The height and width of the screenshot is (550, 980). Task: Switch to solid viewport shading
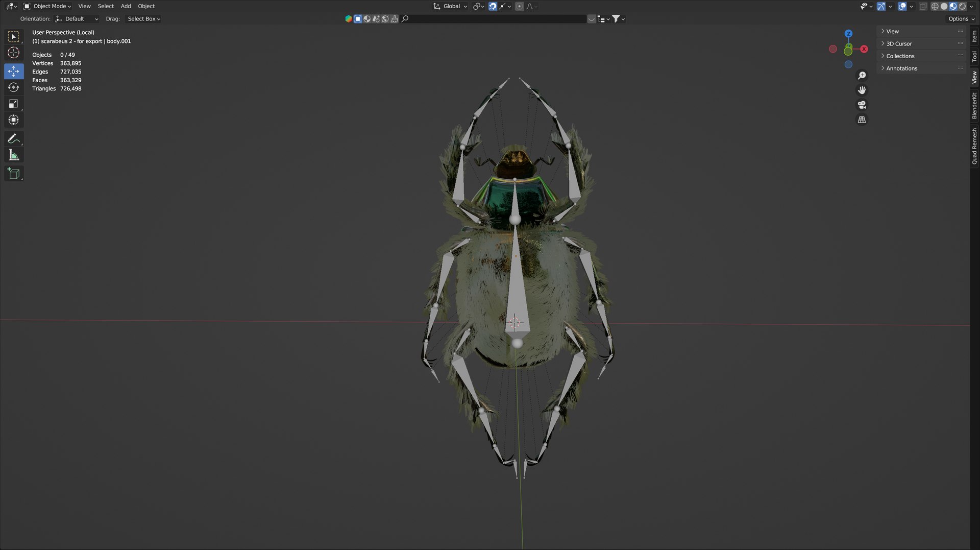pos(944,6)
